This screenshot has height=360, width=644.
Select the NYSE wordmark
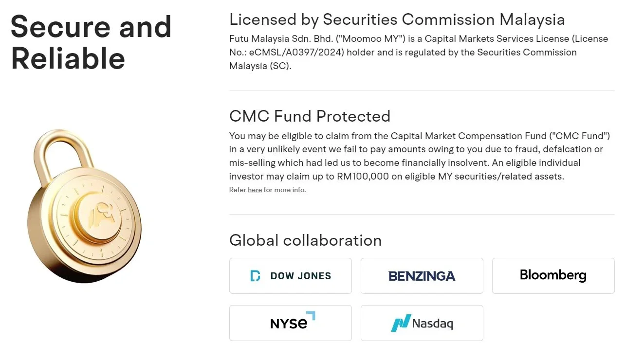pyautogui.click(x=289, y=324)
